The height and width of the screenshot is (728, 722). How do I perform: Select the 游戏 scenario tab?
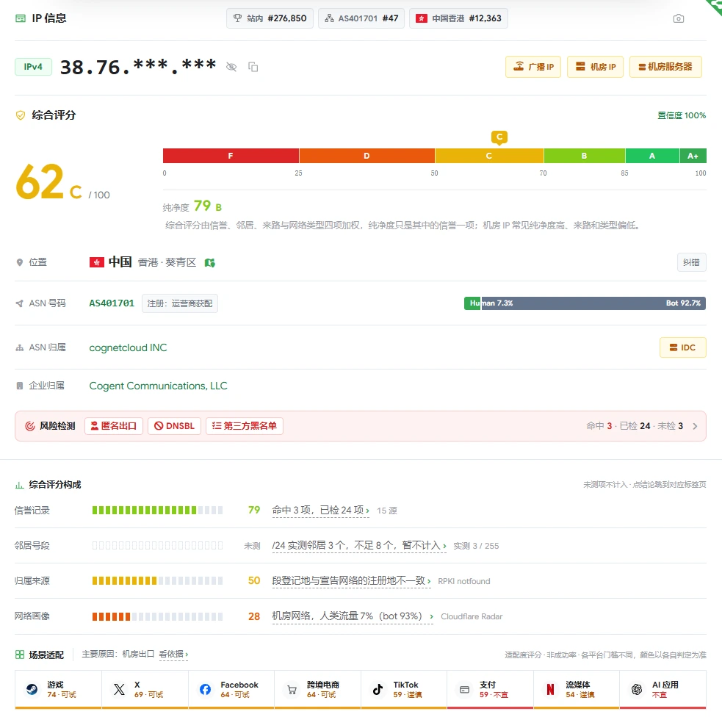[58, 690]
